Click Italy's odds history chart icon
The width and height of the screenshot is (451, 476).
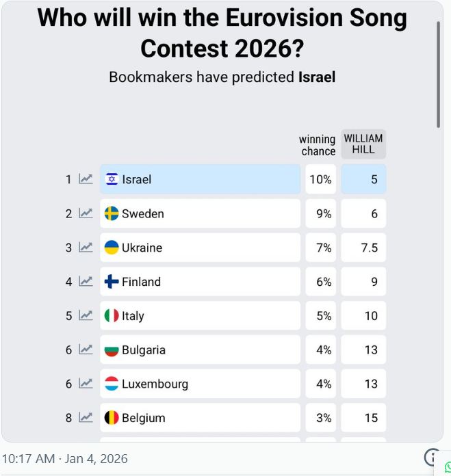[86, 315]
